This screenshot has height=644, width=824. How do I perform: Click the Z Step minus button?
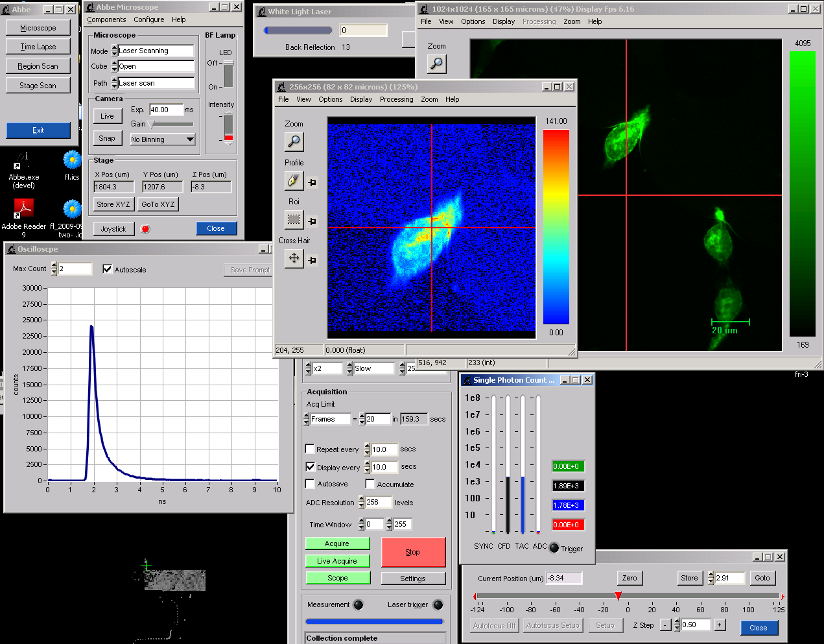tap(665, 625)
